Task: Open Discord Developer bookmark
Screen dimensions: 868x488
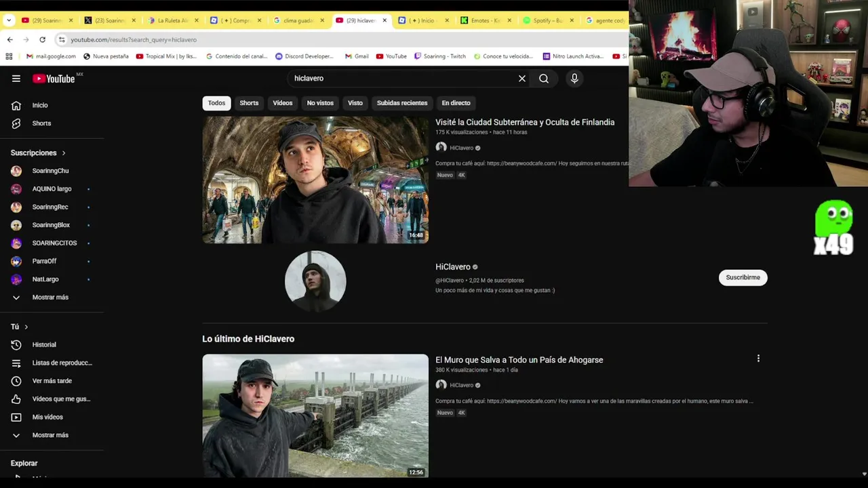Action: tap(304, 56)
